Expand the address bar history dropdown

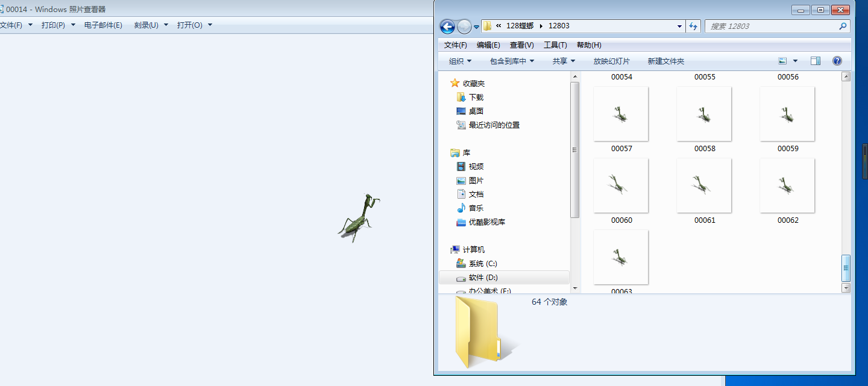click(679, 26)
